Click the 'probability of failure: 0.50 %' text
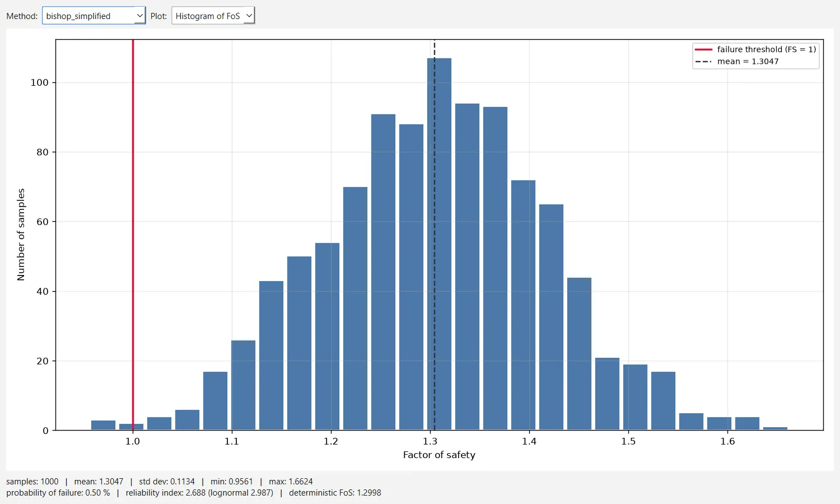Viewport: 840px width, 504px height. (58, 493)
